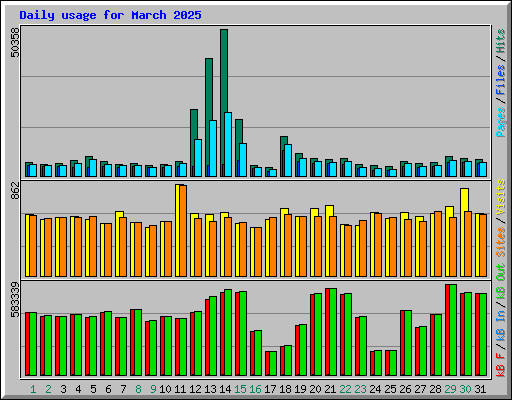The height and width of the screenshot is (400, 512).
Task: Click the blue 'Files' legend label
Action: (x=501, y=80)
